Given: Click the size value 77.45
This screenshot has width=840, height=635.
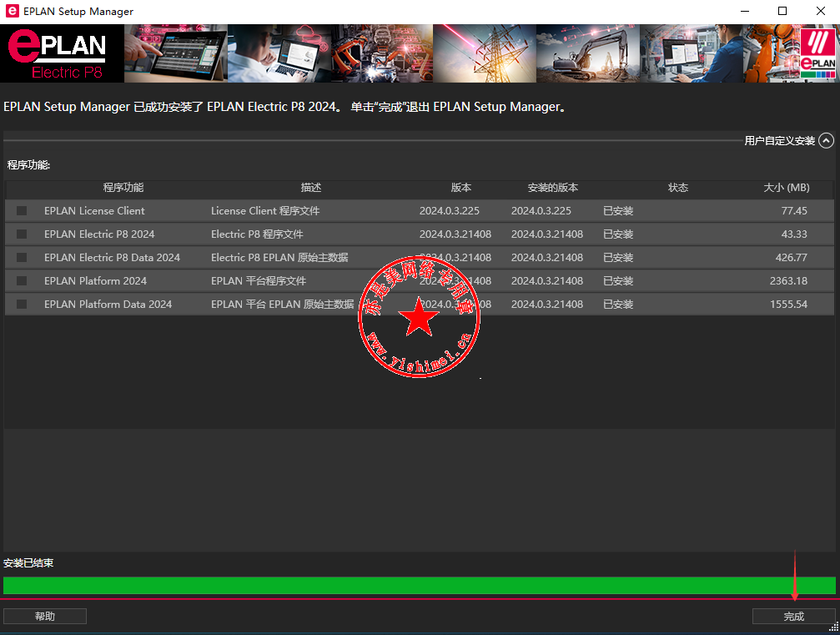Looking at the screenshot, I should (x=794, y=210).
